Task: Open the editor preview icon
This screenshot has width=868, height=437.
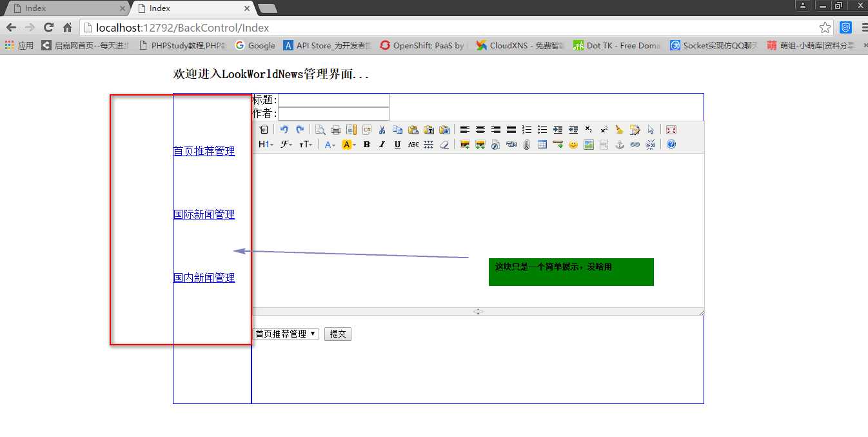Action: click(x=321, y=130)
